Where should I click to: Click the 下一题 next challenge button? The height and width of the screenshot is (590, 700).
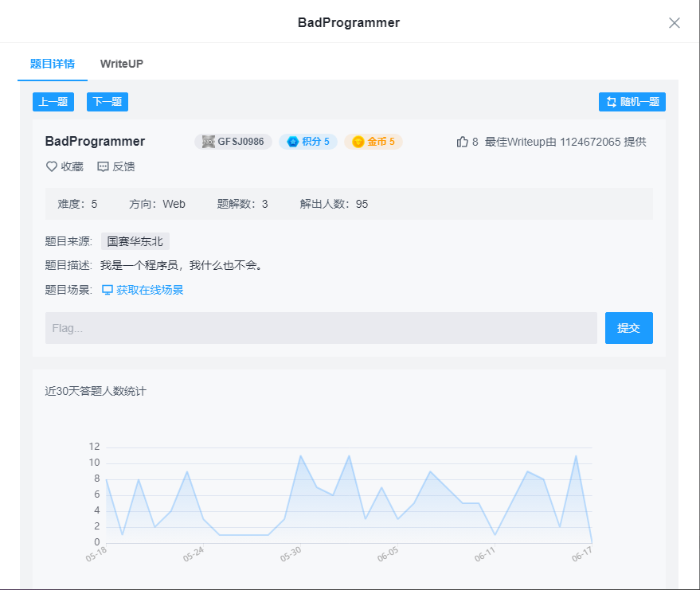click(107, 101)
